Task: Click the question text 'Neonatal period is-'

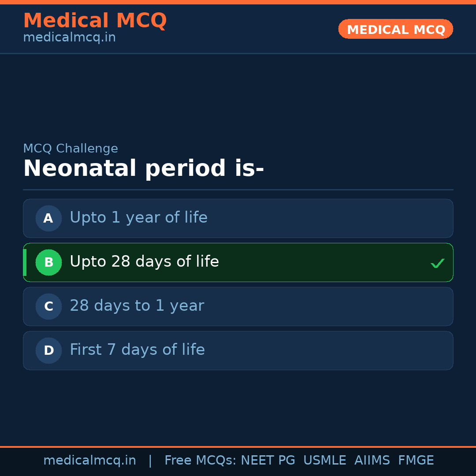Action: point(143,168)
